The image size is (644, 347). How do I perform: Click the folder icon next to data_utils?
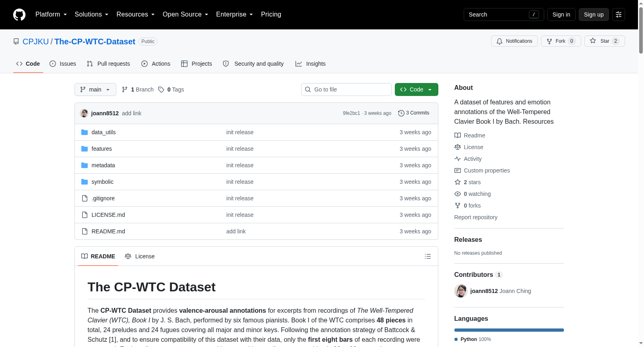point(85,132)
